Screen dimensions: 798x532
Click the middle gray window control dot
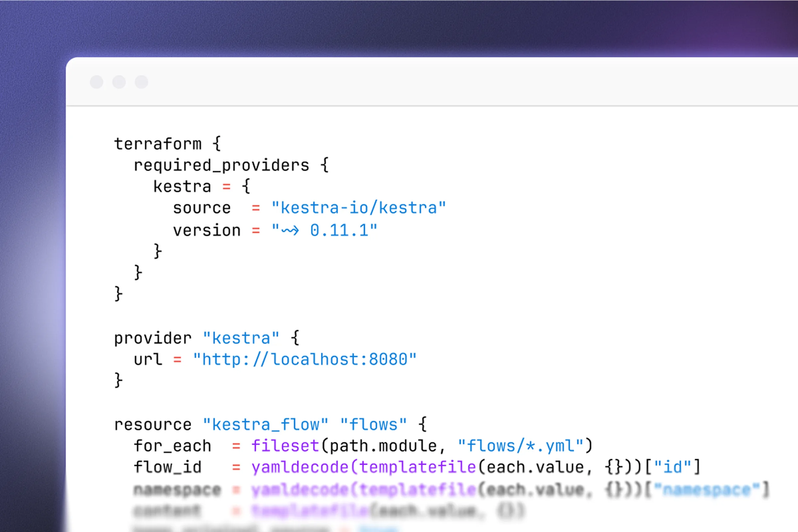119,82
